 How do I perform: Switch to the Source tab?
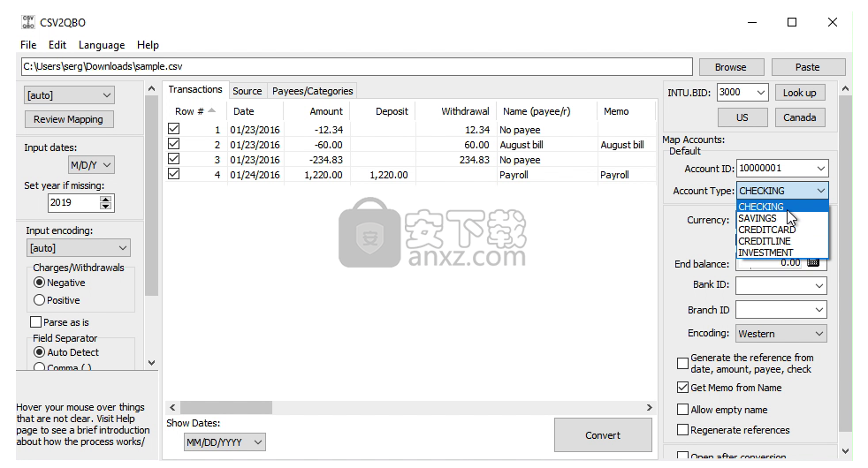click(247, 91)
